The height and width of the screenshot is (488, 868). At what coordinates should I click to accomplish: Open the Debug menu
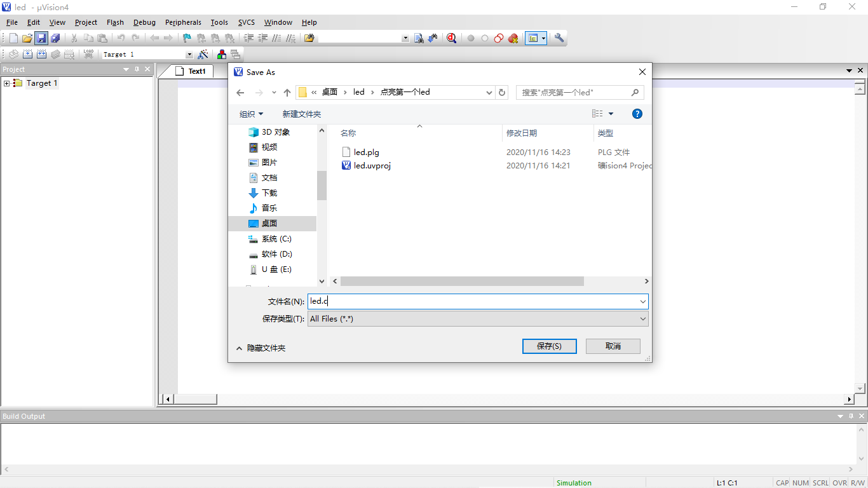[144, 22]
